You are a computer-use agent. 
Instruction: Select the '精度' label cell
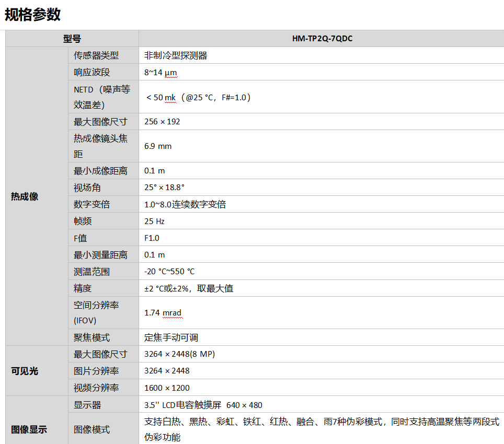104,288
